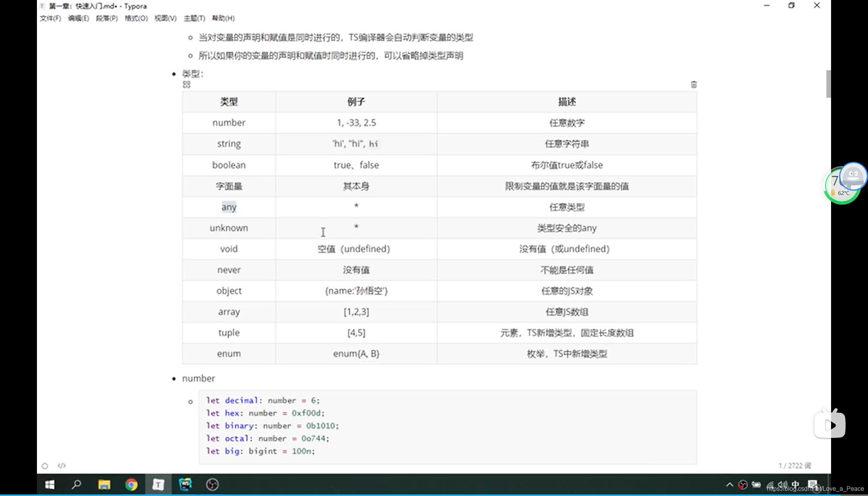
Task: Open OBS Studio from the taskbar
Action: (212, 484)
